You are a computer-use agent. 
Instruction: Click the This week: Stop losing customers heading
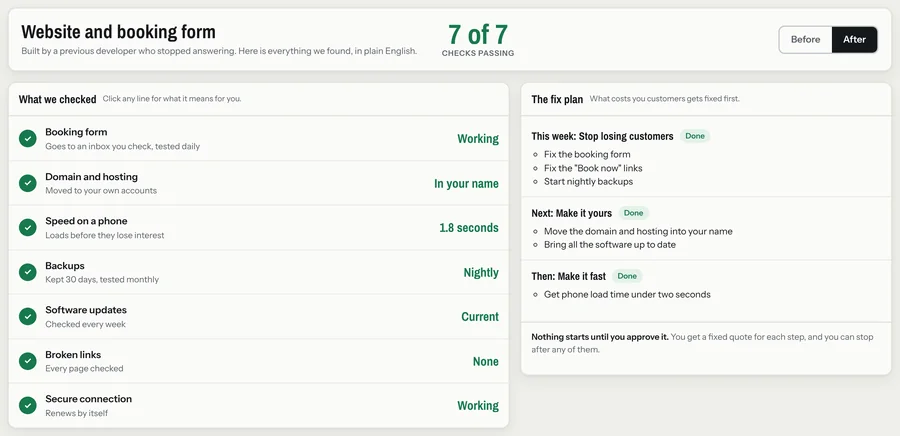[x=602, y=137]
